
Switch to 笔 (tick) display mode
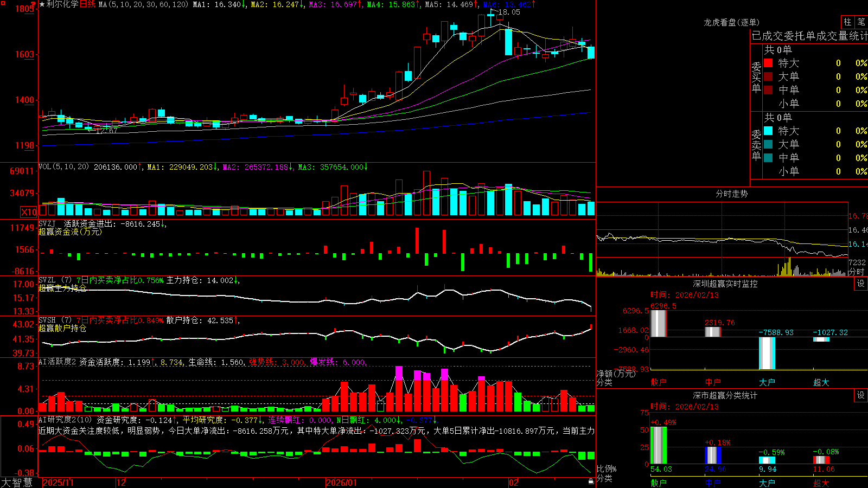click(861, 22)
